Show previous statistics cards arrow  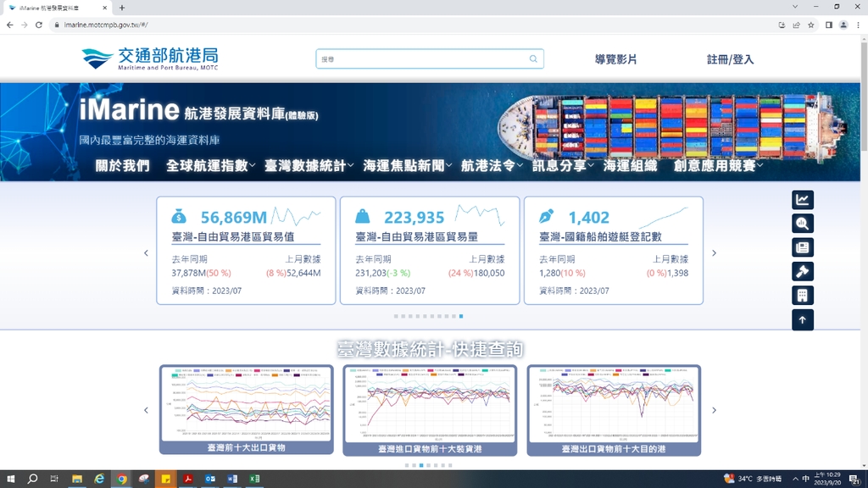pyautogui.click(x=146, y=252)
